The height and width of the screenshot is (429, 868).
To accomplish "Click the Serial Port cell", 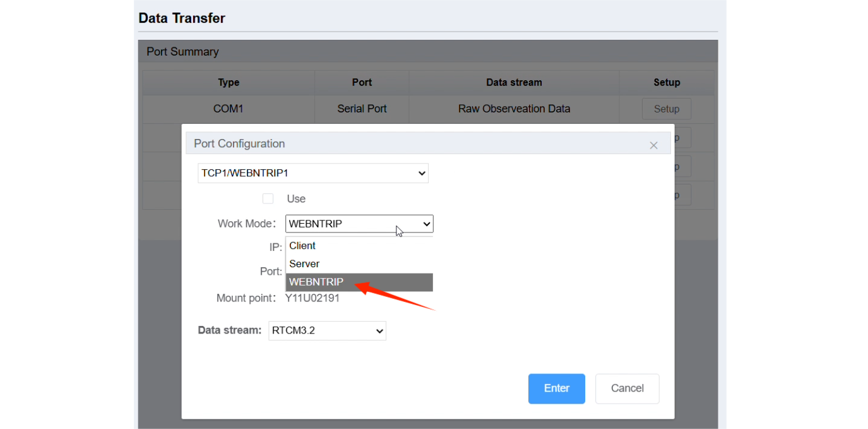I will click(362, 109).
